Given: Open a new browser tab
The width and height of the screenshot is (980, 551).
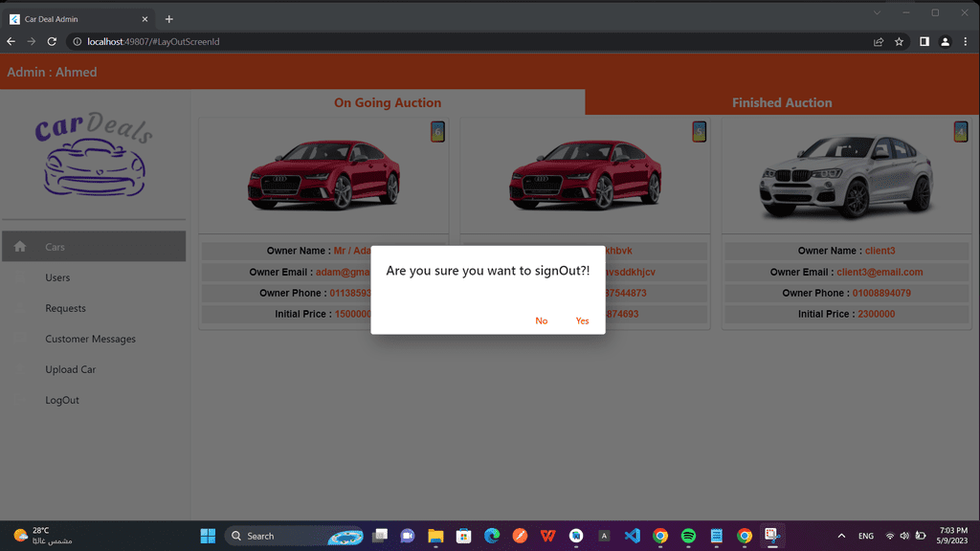Looking at the screenshot, I should (168, 19).
